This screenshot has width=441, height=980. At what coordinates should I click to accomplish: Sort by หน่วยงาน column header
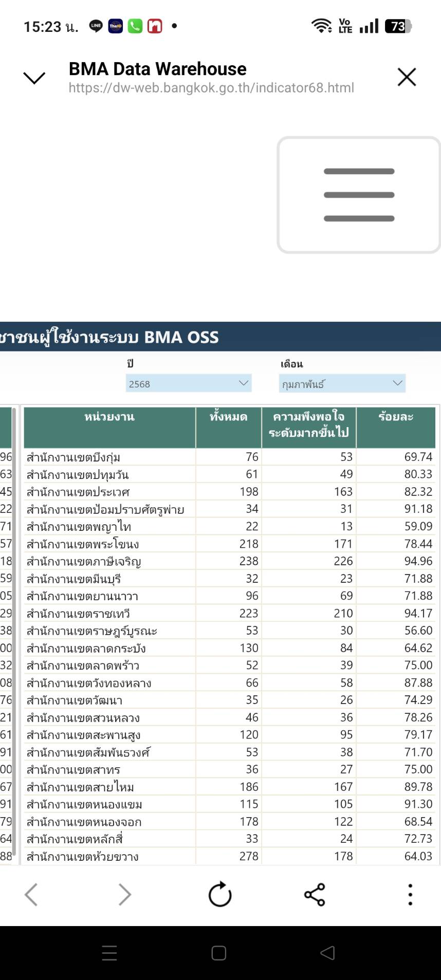click(109, 427)
